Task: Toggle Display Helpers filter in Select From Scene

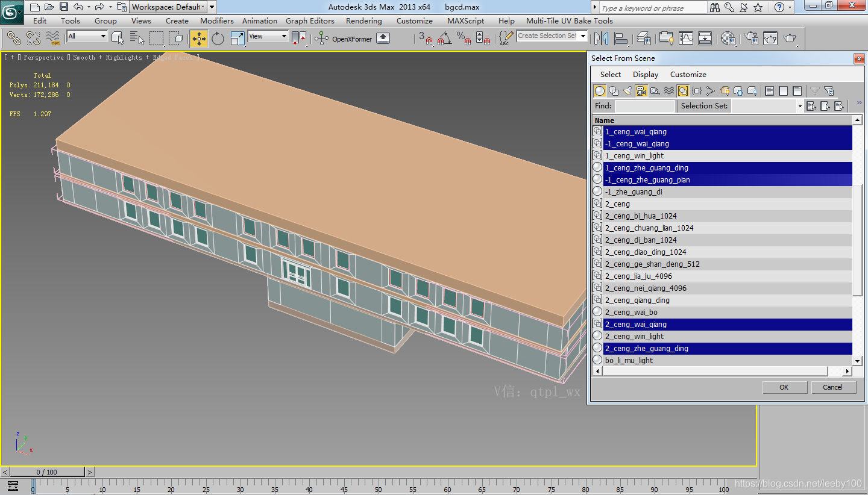Action: click(x=655, y=91)
